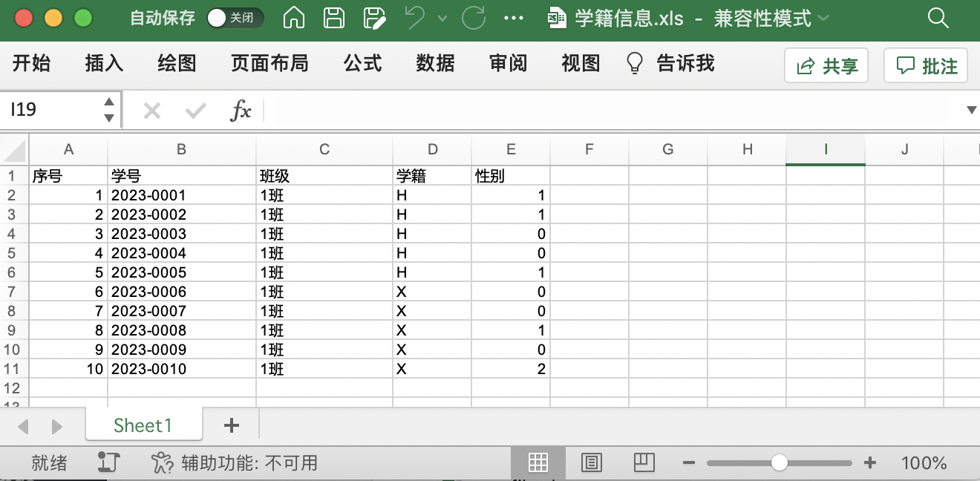Select Page Break Preview in the status bar

tap(644, 462)
